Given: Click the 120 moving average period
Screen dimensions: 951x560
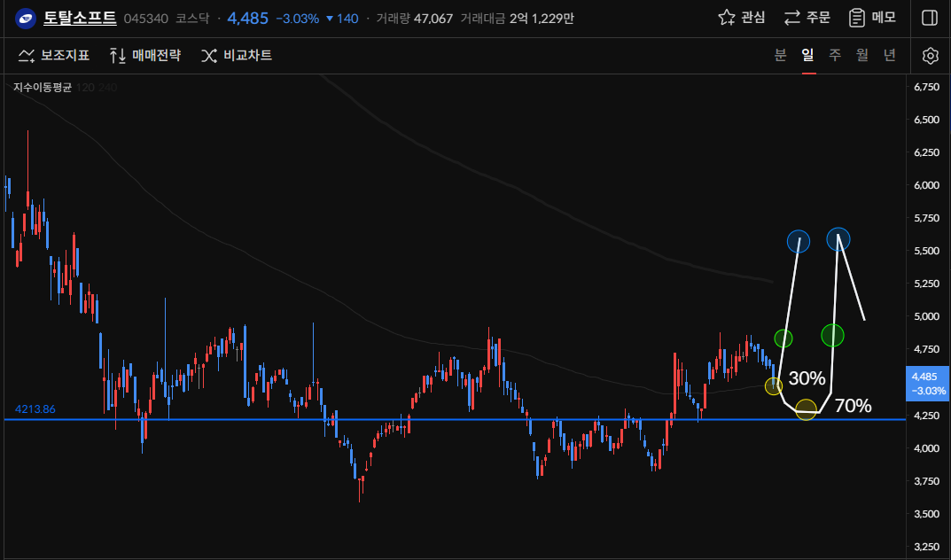Looking at the screenshot, I should [85, 87].
